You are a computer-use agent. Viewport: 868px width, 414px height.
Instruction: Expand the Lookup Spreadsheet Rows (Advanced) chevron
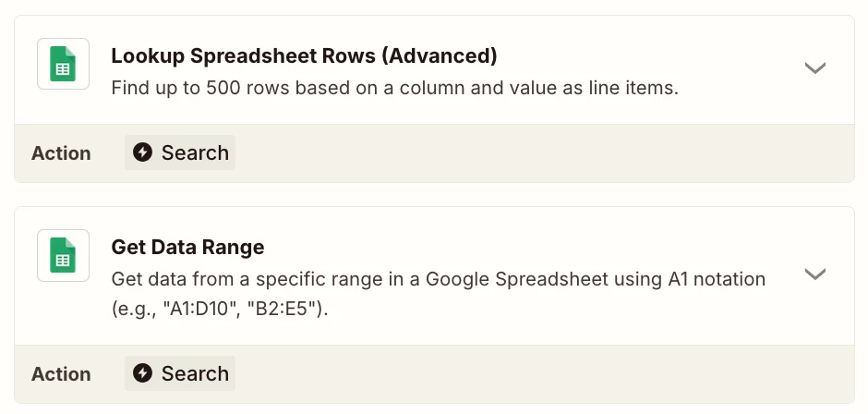(x=814, y=67)
